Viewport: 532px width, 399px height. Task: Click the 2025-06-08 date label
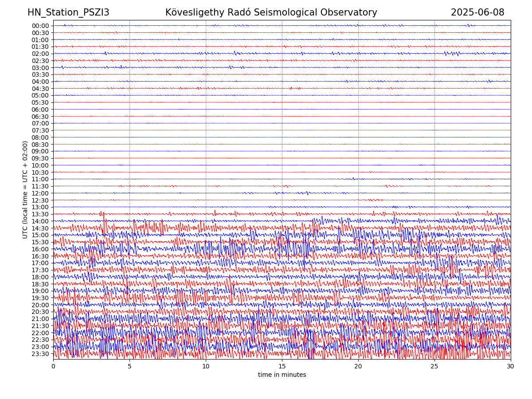pyautogui.click(x=477, y=12)
